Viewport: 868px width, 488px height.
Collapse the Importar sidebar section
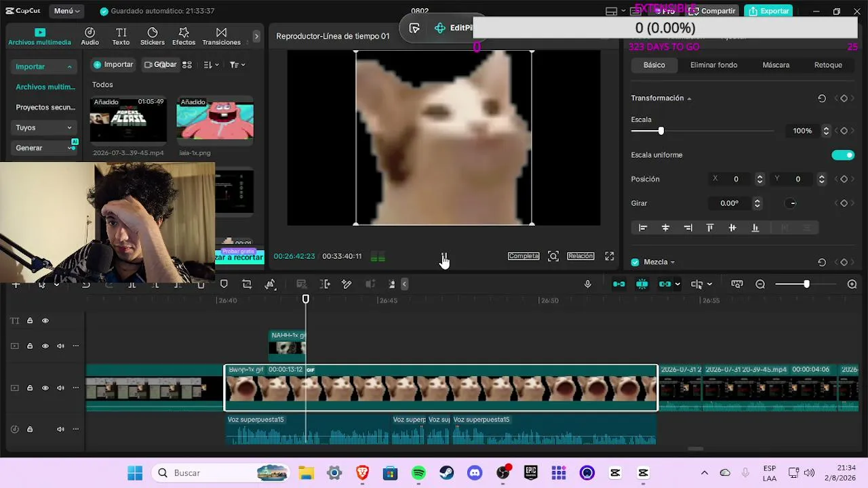tap(69, 66)
